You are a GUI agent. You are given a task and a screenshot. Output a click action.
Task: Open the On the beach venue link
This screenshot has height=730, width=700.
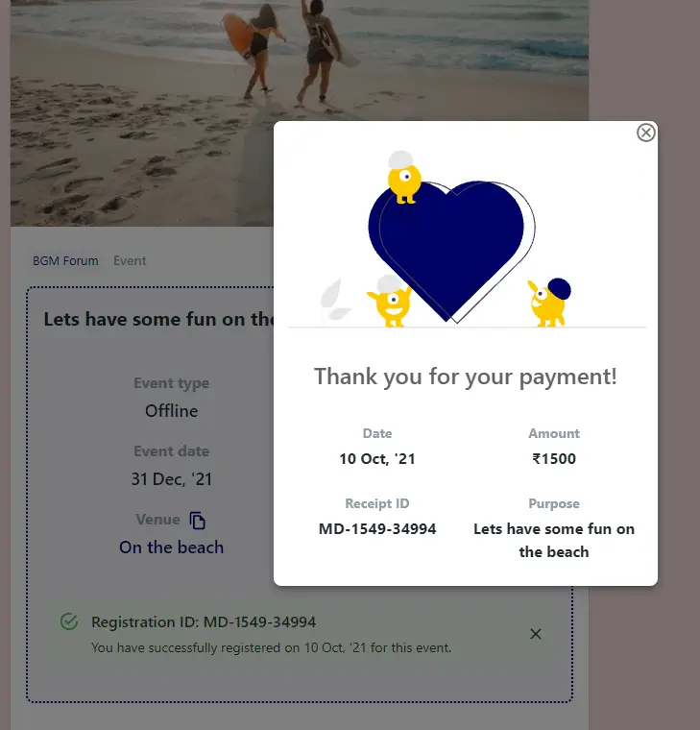pyautogui.click(x=171, y=547)
